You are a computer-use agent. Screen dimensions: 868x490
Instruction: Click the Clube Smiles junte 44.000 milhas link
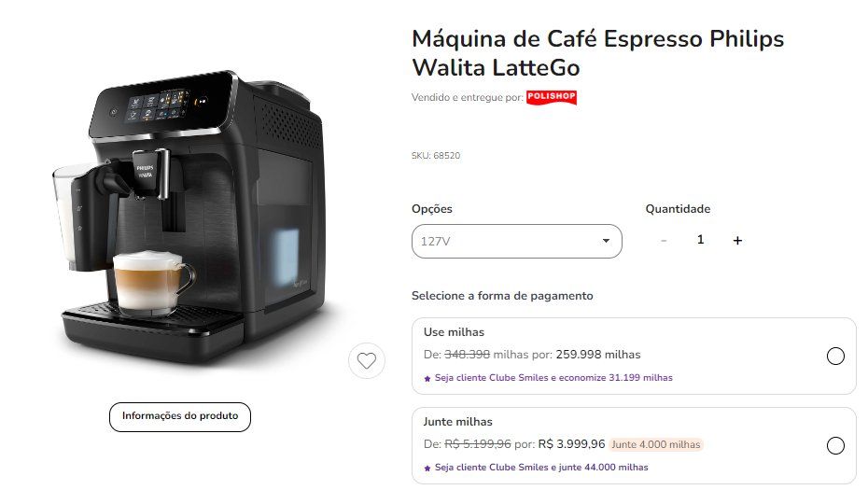click(x=541, y=468)
